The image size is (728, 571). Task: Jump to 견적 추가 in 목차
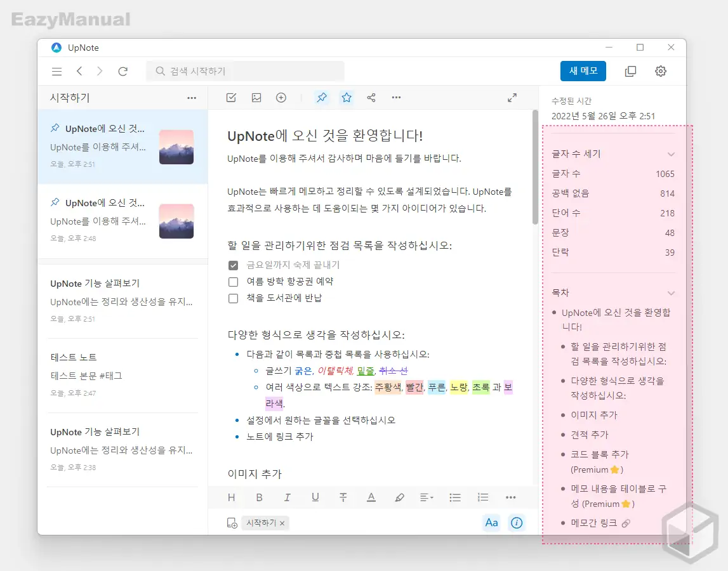(589, 435)
